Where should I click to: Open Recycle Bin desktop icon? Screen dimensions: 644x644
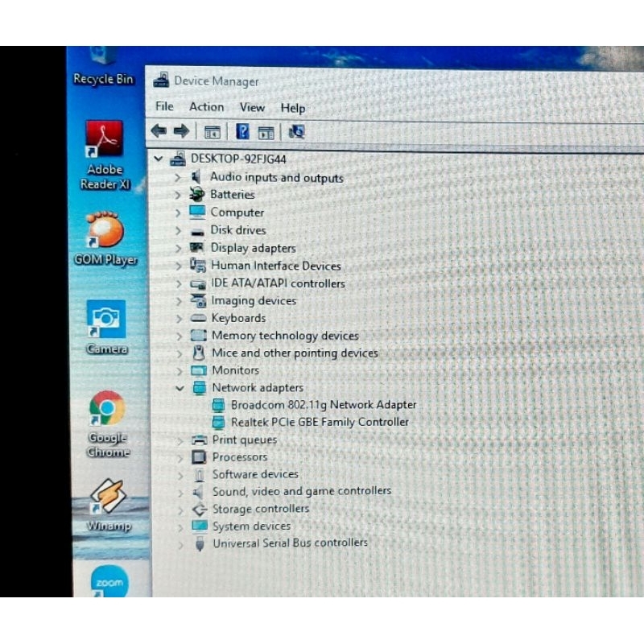tap(103, 66)
